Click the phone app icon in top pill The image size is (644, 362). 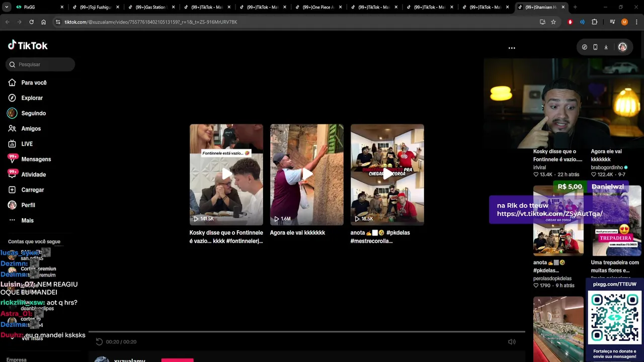[x=595, y=47]
